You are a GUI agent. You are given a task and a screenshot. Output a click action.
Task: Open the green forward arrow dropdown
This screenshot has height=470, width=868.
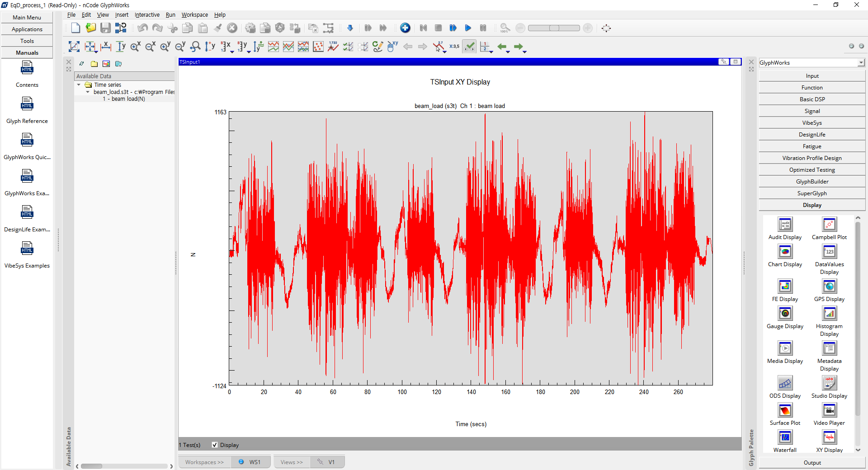pyautogui.click(x=524, y=51)
